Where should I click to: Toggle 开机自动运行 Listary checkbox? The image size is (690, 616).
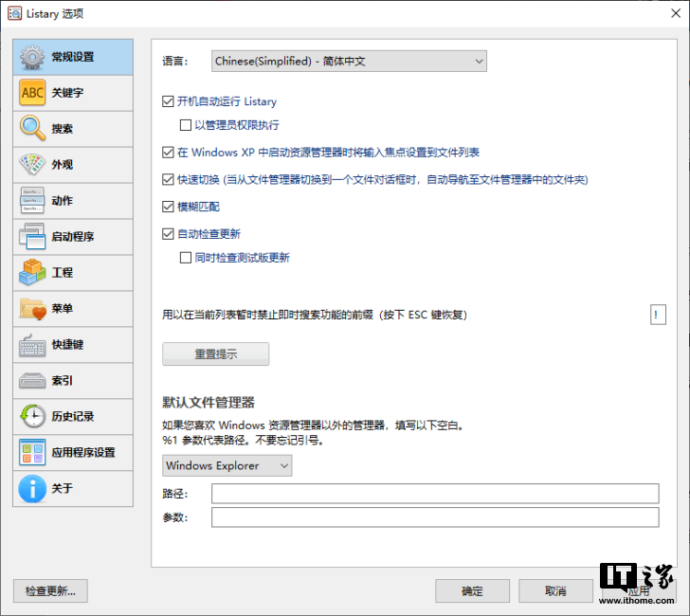168,101
